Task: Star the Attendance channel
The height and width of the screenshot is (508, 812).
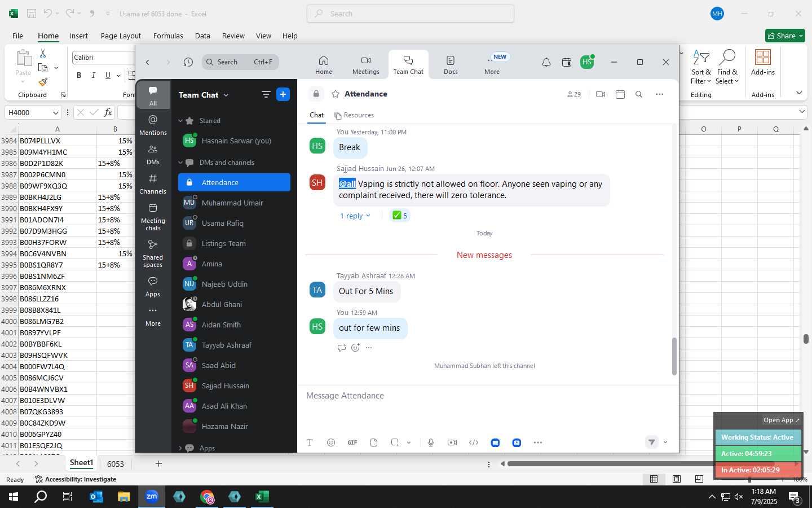Action: [x=336, y=94]
